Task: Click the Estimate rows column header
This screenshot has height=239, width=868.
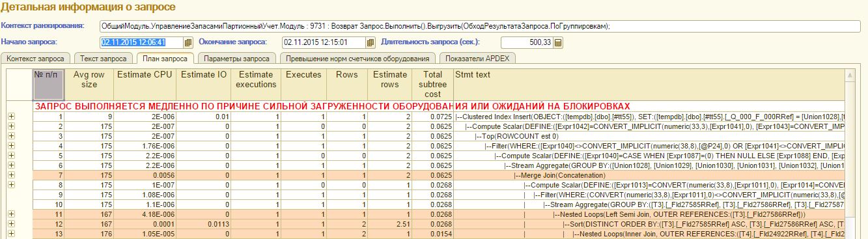Action: (389, 84)
